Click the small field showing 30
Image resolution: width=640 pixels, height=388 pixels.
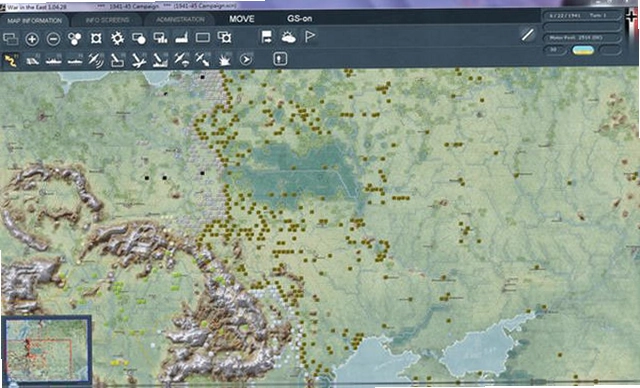(554, 50)
